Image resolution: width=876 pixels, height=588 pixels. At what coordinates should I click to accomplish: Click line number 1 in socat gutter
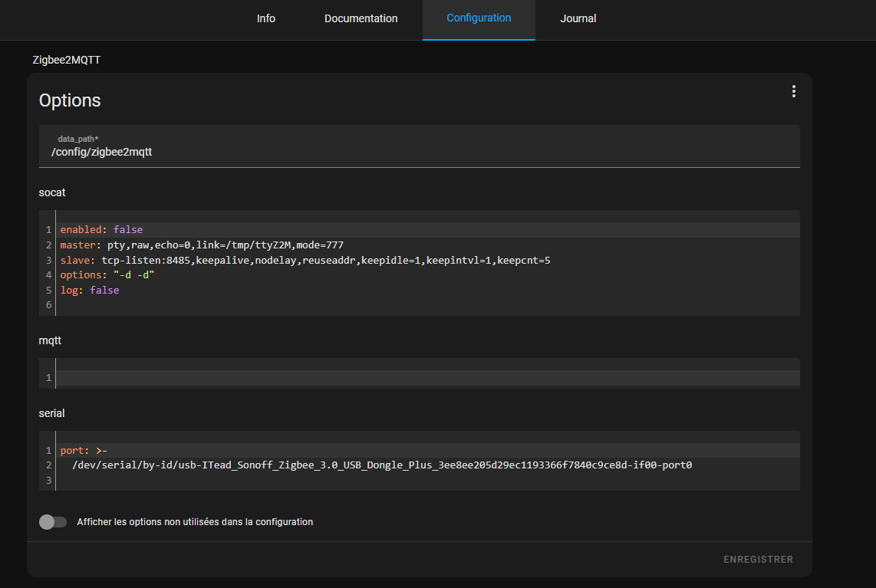pos(48,229)
